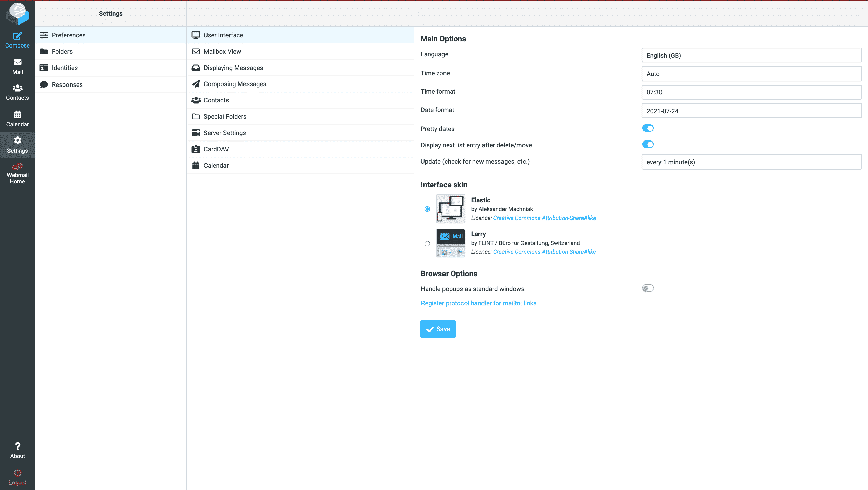
Task: Select the Folders section icon
Action: [44, 51]
